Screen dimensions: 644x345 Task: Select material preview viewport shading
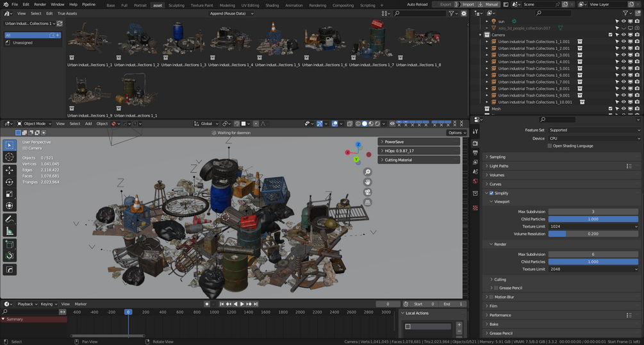point(371,123)
